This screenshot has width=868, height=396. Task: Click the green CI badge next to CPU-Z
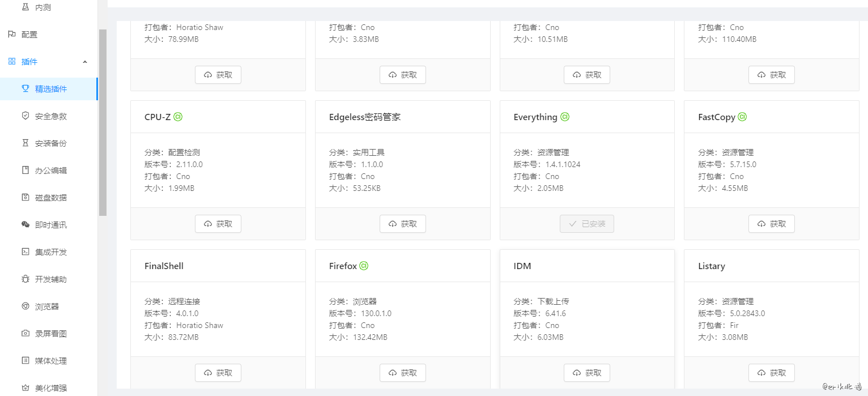coord(178,117)
